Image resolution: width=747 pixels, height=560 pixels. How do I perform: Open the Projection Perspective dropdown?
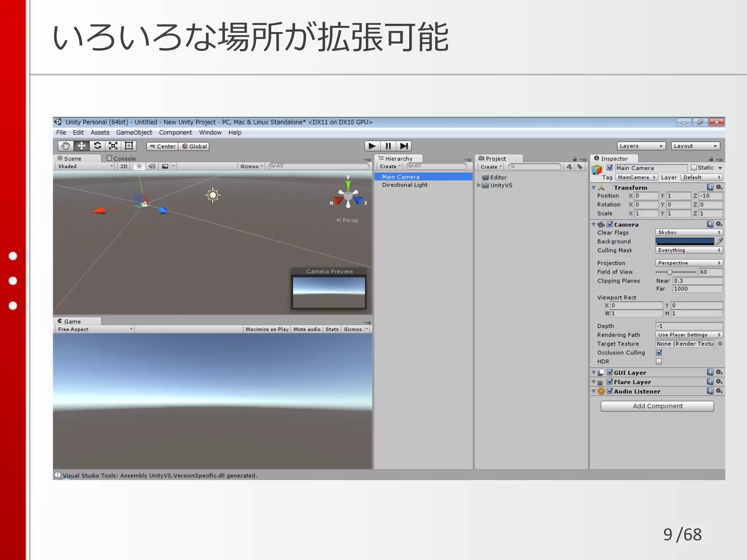pos(689,263)
